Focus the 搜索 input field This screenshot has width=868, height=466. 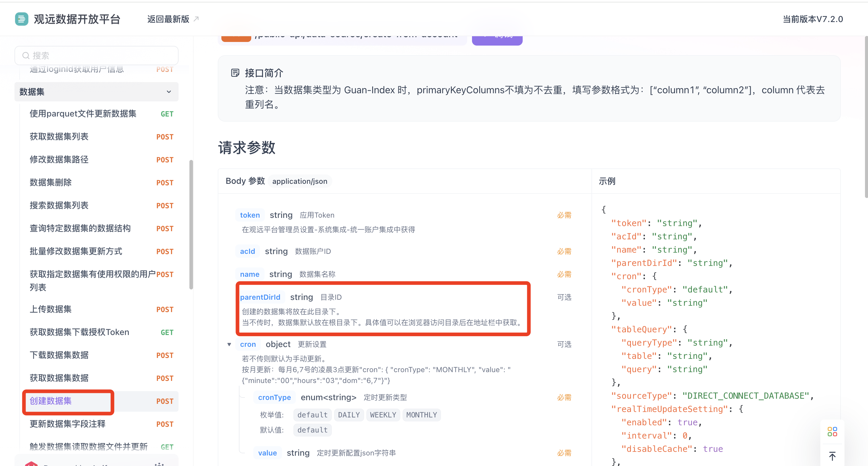(x=97, y=55)
